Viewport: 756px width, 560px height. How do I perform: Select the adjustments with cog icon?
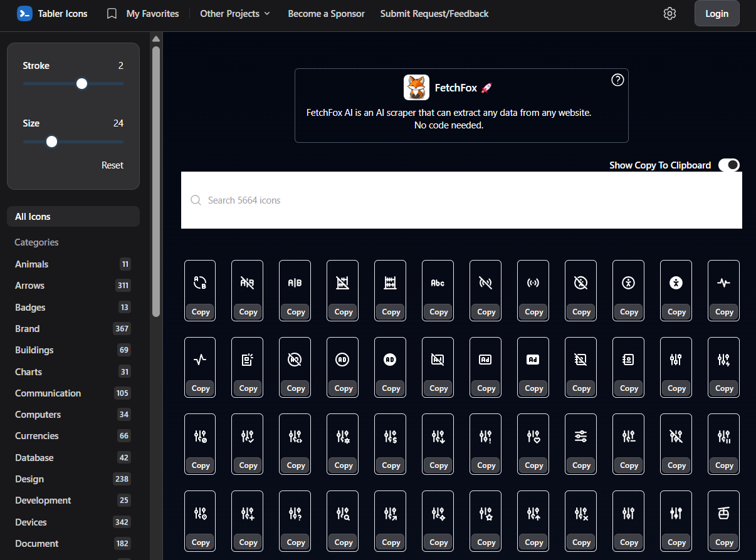pyautogui.click(x=343, y=437)
